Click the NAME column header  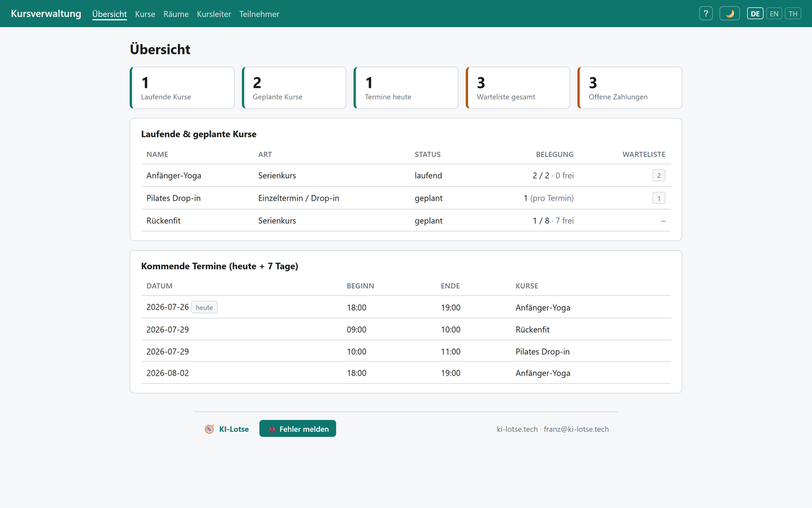click(x=157, y=154)
